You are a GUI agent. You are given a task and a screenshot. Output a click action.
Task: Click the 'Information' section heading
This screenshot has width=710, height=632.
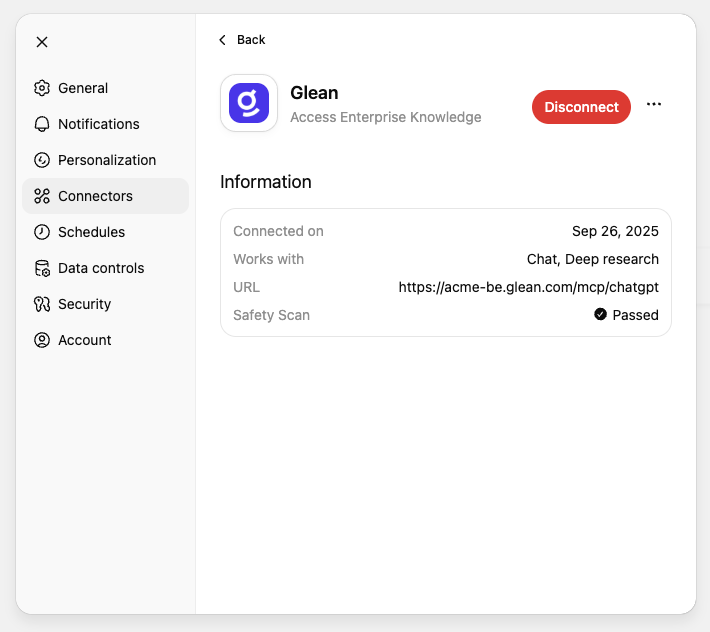[266, 182]
